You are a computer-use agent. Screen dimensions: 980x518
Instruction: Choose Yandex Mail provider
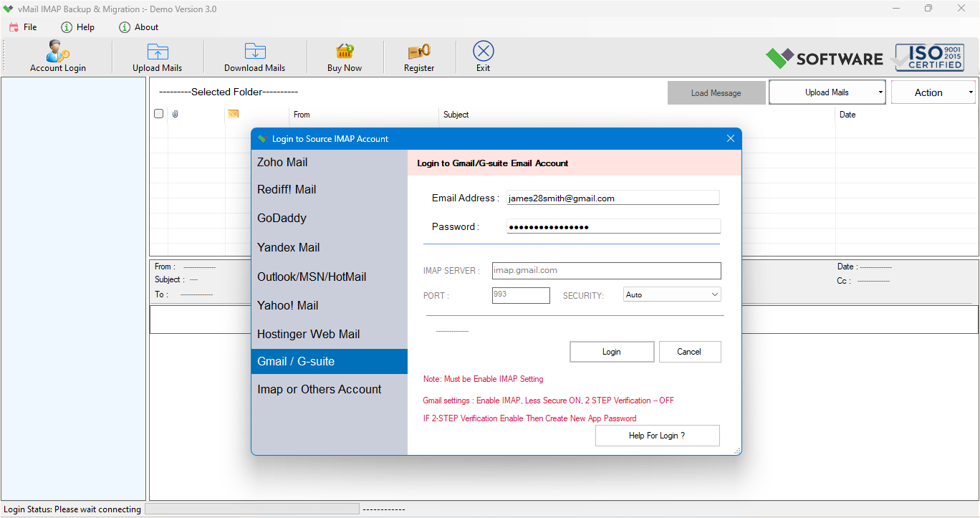[329, 248]
